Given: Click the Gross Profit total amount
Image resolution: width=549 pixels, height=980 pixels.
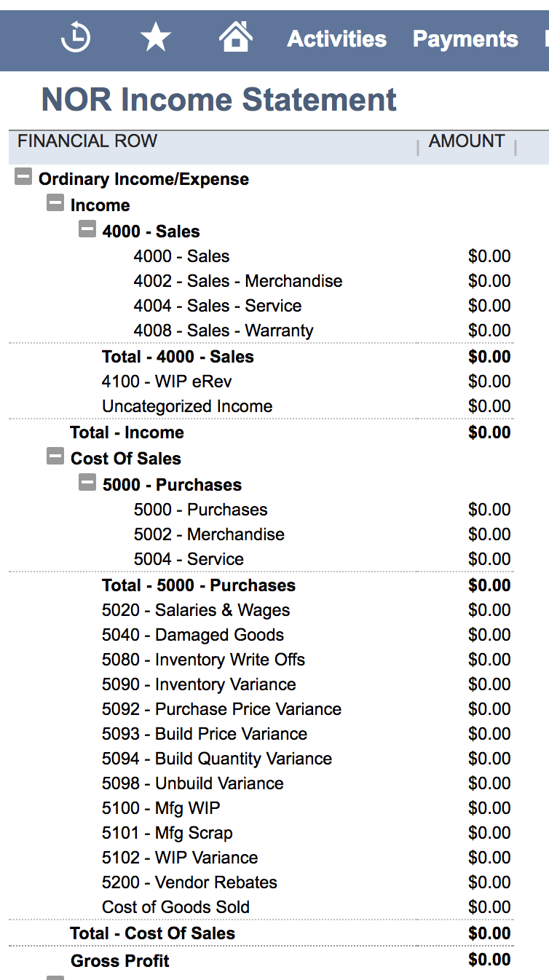Looking at the screenshot, I should click(489, 960).
